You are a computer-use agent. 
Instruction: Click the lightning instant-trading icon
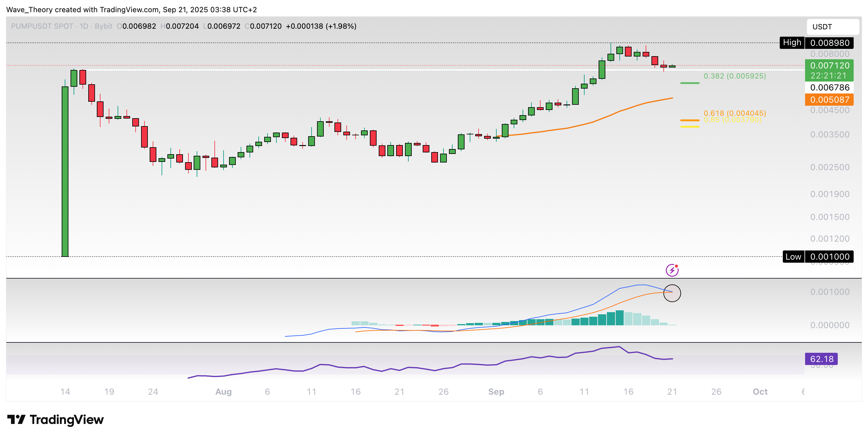[672, 269]
